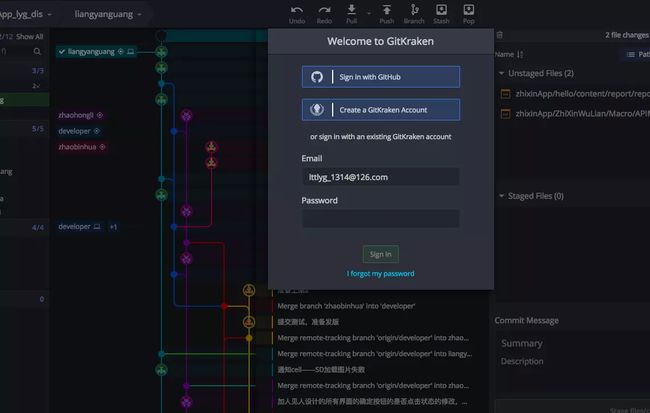Click the purple avatar node beside zhaohongli
Screen dimensions: 650x413
tap(186, 115)
